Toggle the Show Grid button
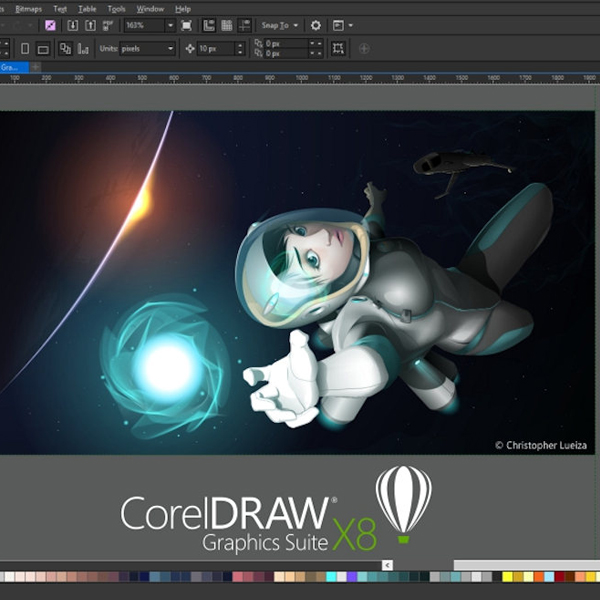Screen dimensions: 600x600 coord(226,25)
